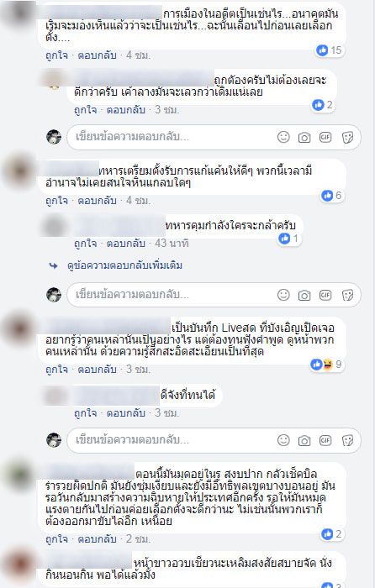375x588 pixels.
Task: View the 9 reactions with laughing emoji
Action: pyautogui.click(x=326, y=364)
